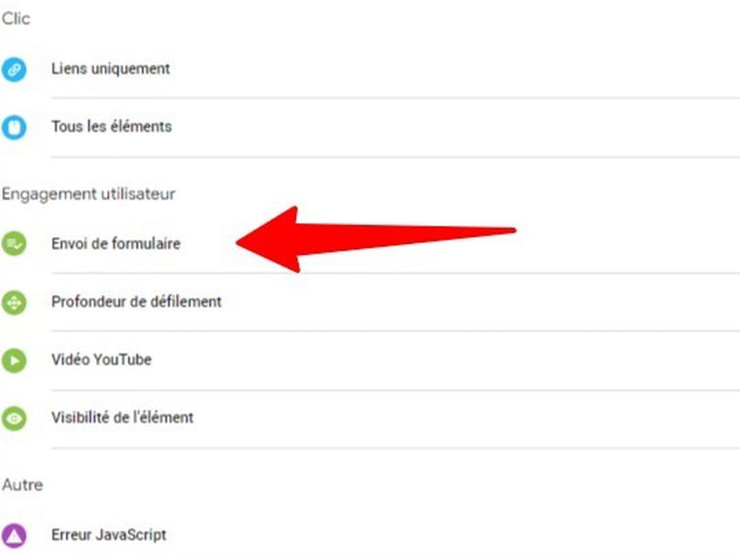740x560 pixels.
Task: Click the Autre section heading
Action: [22, 485]
